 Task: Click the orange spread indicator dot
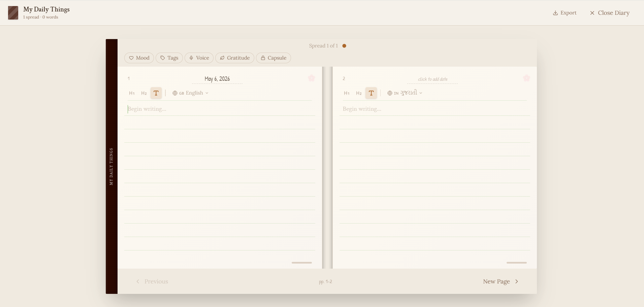pyautogui.click(x=344, y=46)
